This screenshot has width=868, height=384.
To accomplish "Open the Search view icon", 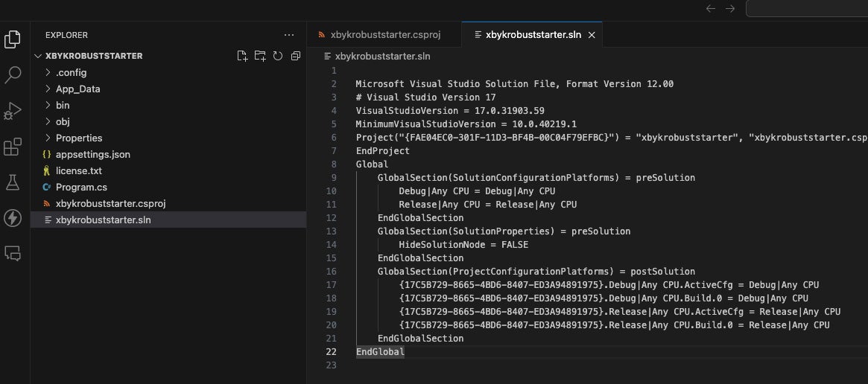I will (13, 74).
